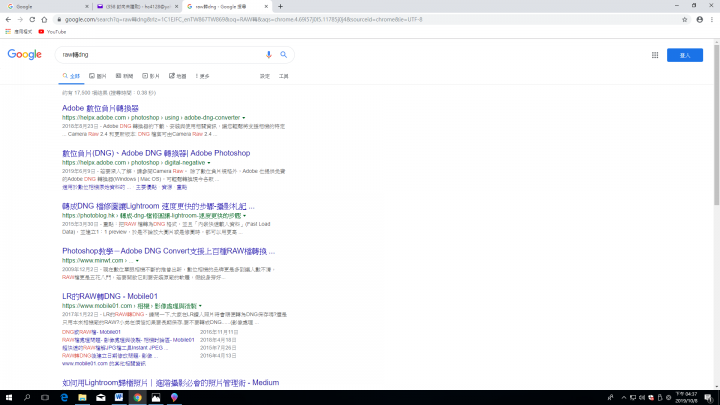The image size is (720, 405).
Task: Open the YouTube bookmark
Action: point(52,32)
